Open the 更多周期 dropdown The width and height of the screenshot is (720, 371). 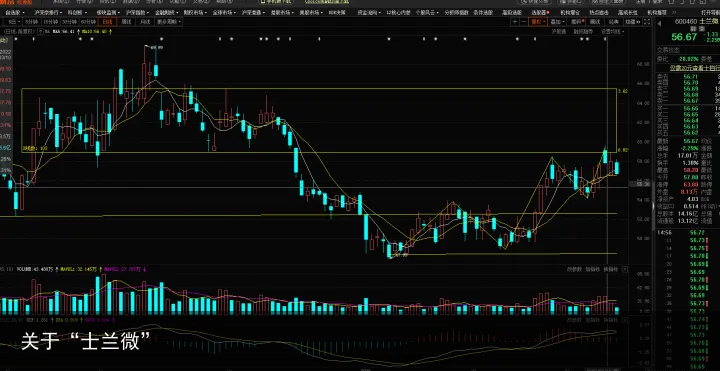[x=169, y=22]
